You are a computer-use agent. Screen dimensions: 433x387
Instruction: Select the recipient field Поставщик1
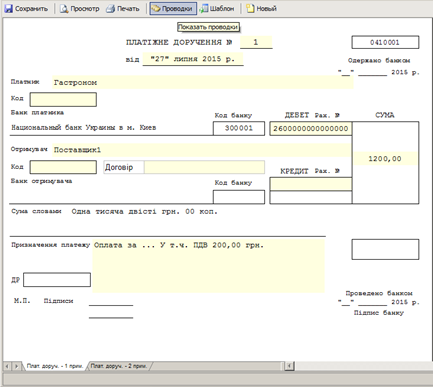tap(202, 150)
